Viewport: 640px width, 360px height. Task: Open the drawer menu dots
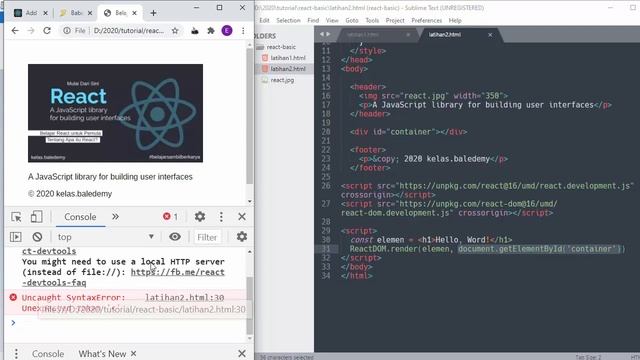coord(16,353)
